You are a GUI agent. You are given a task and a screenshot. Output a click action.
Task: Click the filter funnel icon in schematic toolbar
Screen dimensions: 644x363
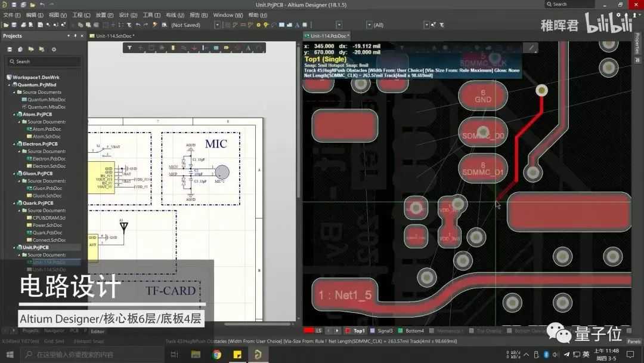pyautogui.click(x=129, y=48)
